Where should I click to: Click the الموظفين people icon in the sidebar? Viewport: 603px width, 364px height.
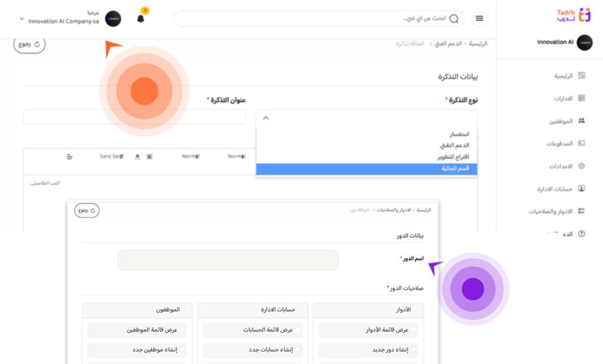click(x=581, y=121)
